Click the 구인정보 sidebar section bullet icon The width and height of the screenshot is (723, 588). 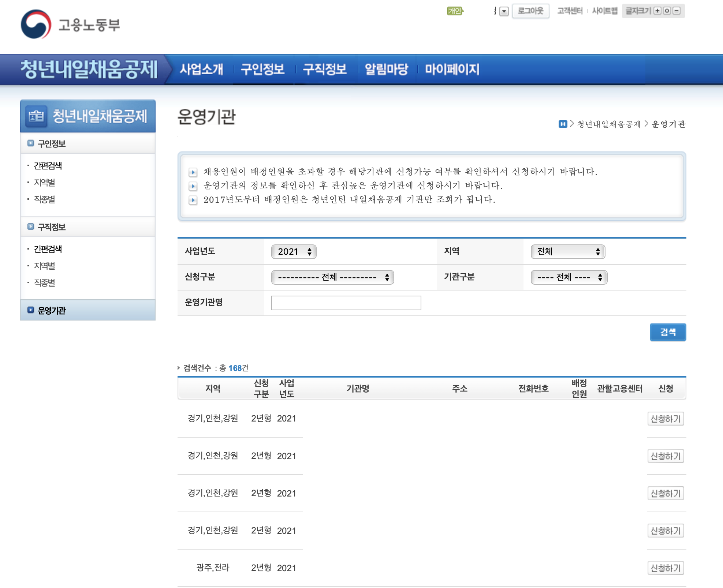click(31, 143)
